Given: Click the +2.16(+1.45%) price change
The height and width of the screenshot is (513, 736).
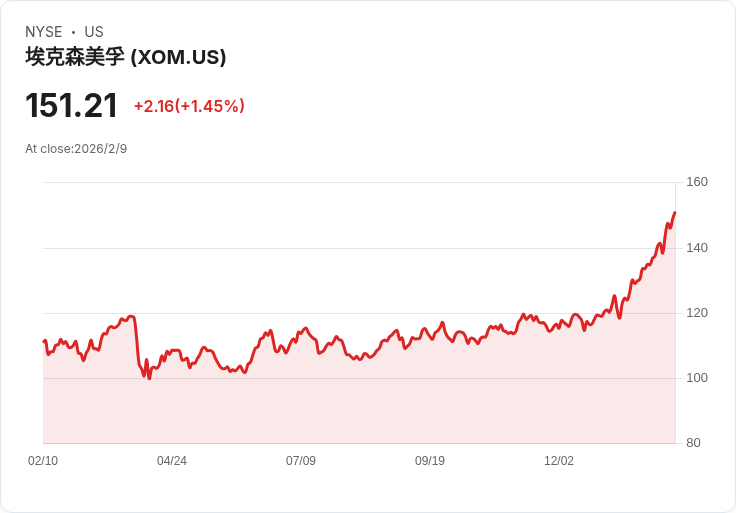Looking at the screenshot, I should point(189,106).
